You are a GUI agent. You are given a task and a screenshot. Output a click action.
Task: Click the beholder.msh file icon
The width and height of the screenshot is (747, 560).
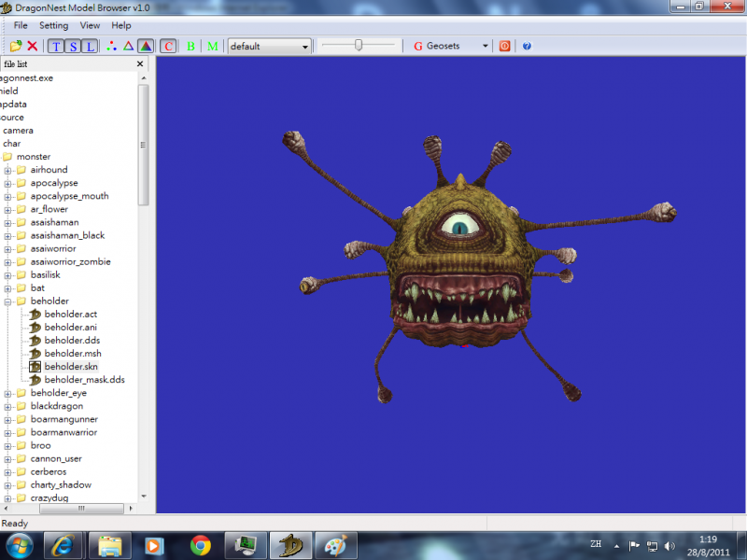(35, 354)
